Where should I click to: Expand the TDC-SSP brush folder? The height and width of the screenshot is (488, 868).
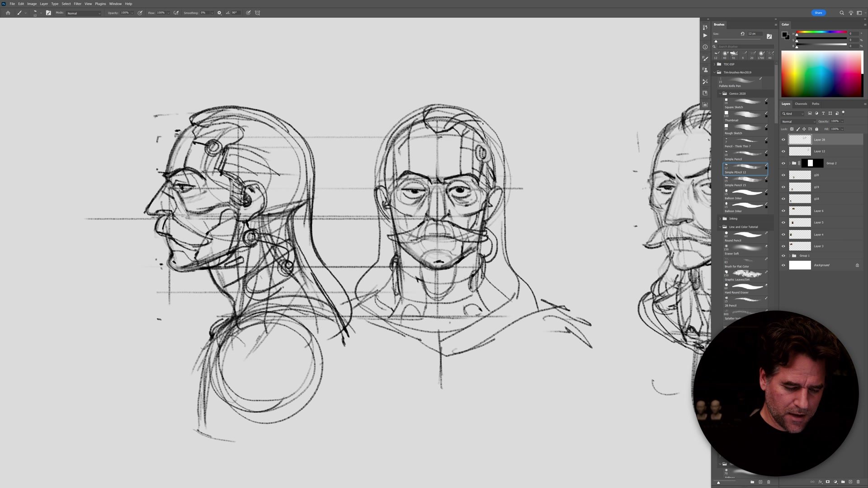(715, 64)
